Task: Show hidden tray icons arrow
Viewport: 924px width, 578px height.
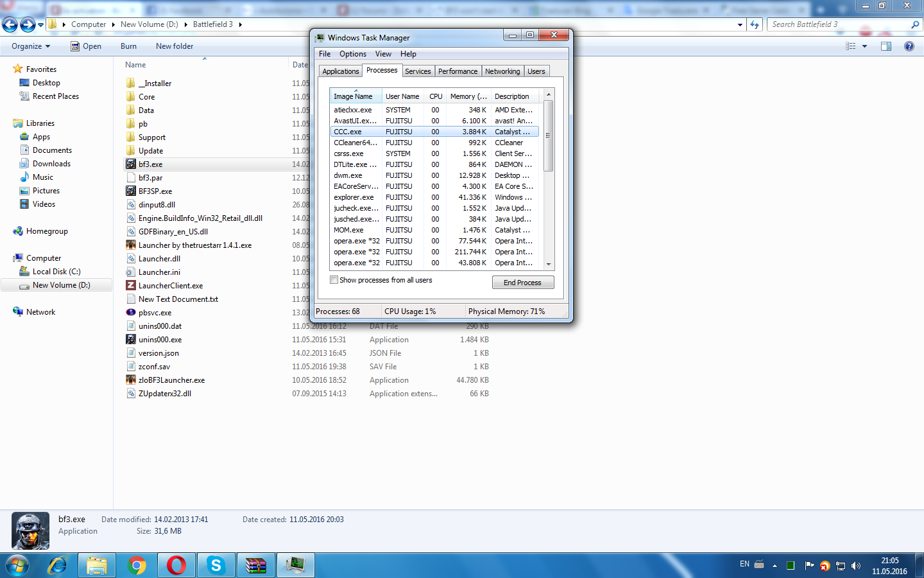Action: click(x=774, y=566)
